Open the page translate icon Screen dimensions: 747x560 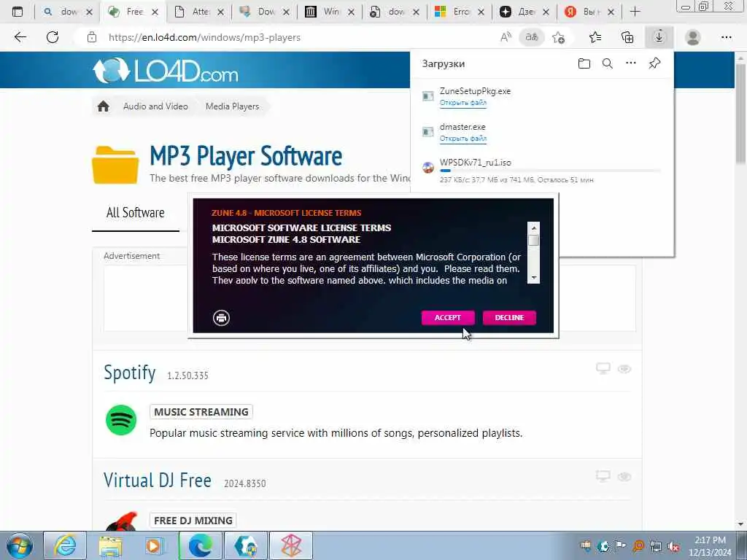[532, 37]
